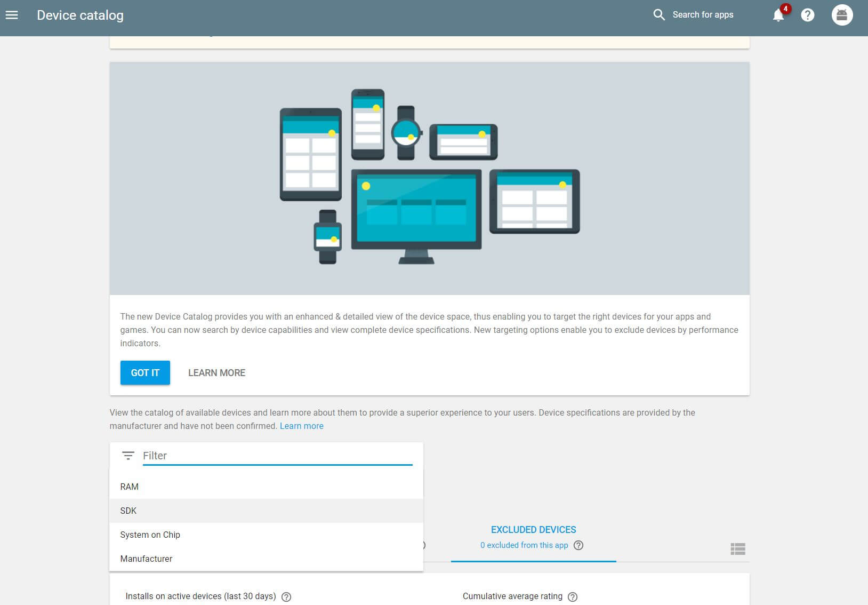Viewport: 868px width, 605px height.
Task: Pick System on Chip filter option
Action: [150, 535]
